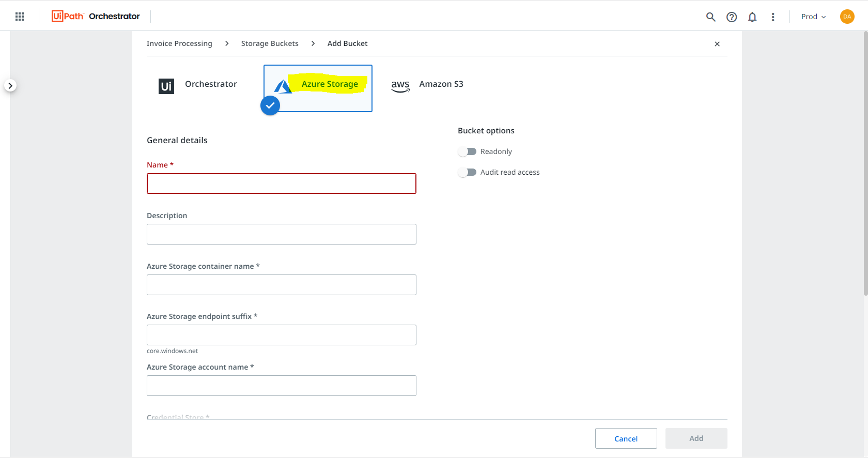Expand the left sidebar arrow
Image resolution: width=868 pixels, height=458 pixels.
(10, 86)
